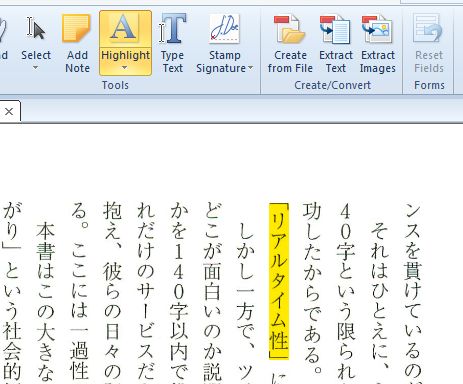Click the Extract Images icon
This screenshot has width=463, height=384.
click(377, 29)
